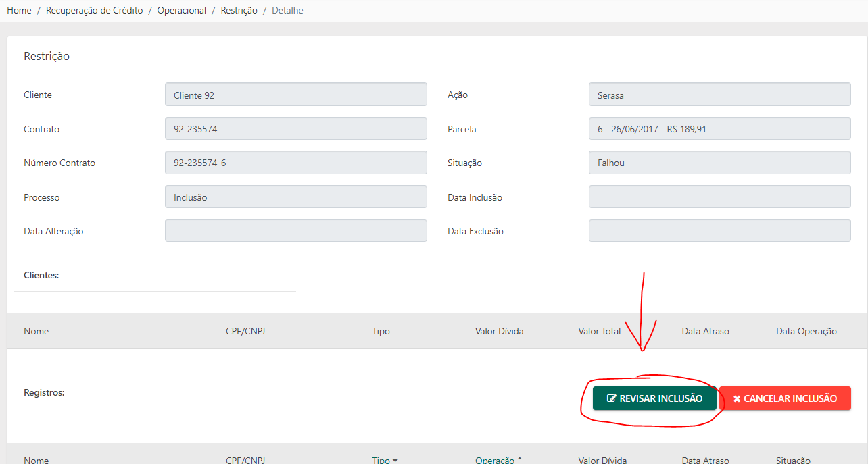The height and width of the screenshot is (464, 868).
Task: Open Recuperação de Crédito breadcrumb
Action: (95, 11)
